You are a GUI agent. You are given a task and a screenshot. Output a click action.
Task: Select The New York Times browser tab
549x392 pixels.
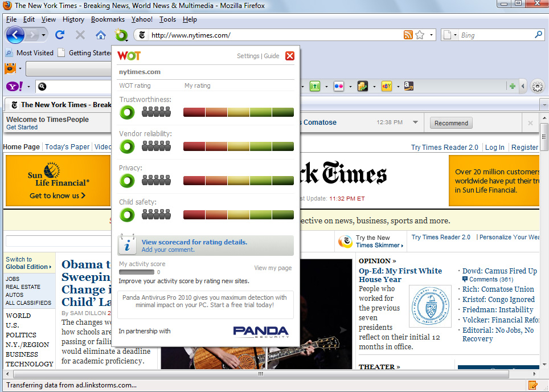(59, 104)
